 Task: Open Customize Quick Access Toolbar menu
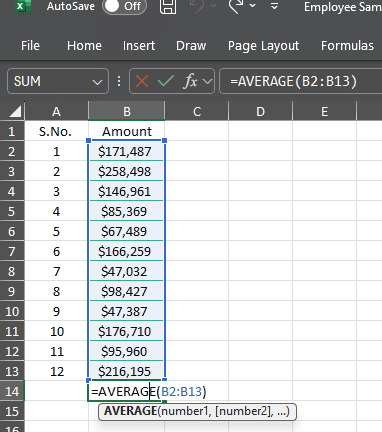pos(274,6)
